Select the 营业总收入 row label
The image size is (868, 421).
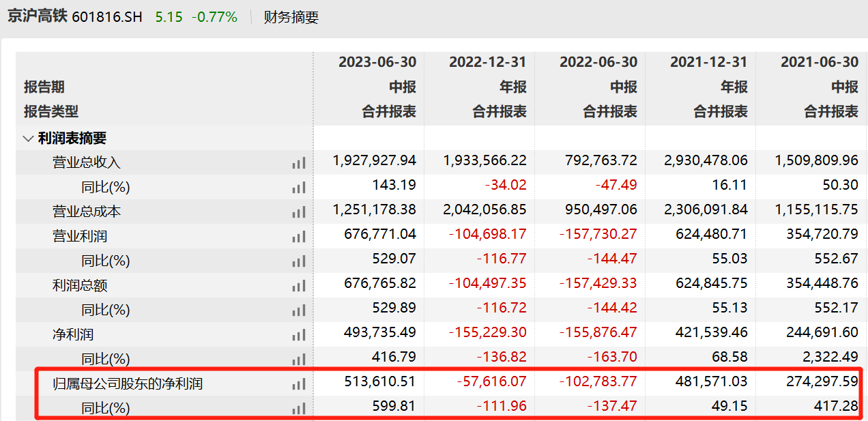click(x=87, y=162)
